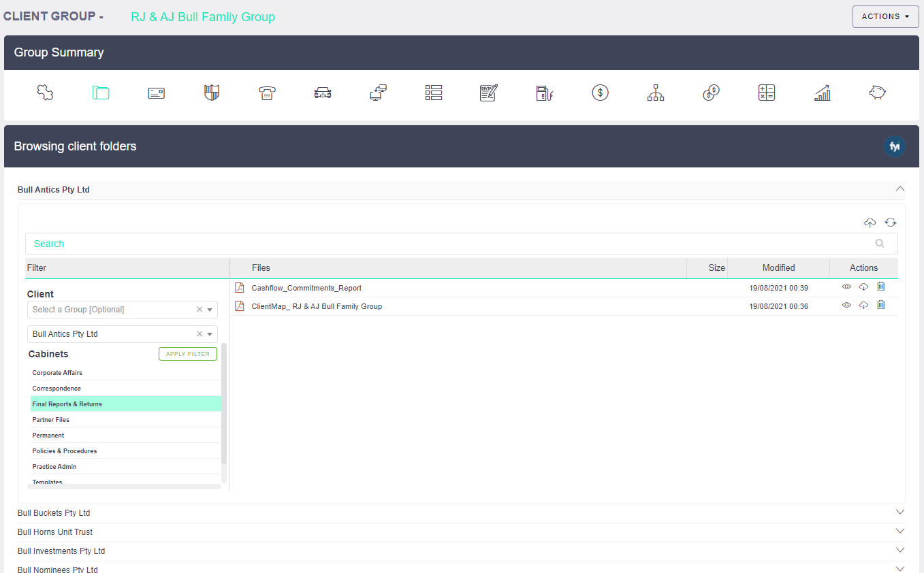924x573 pixels.
Task: Click the piggy bank icon
Action: tap(878, 93)
